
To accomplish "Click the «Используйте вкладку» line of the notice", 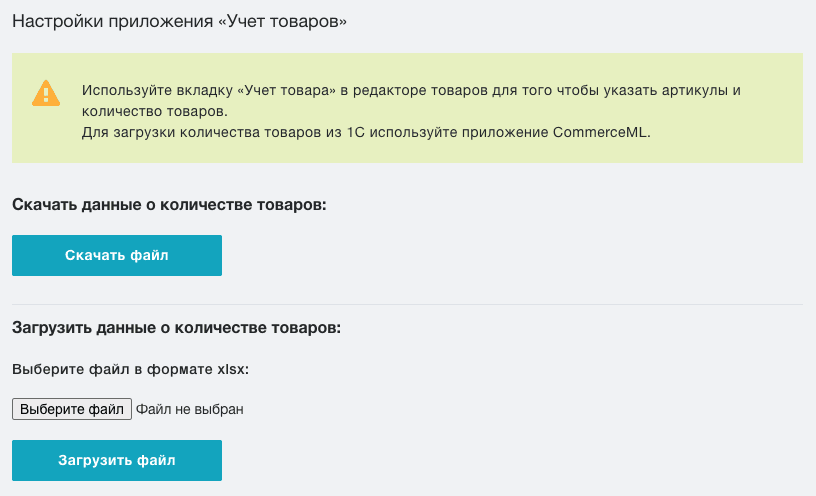I will click(411, 91).
